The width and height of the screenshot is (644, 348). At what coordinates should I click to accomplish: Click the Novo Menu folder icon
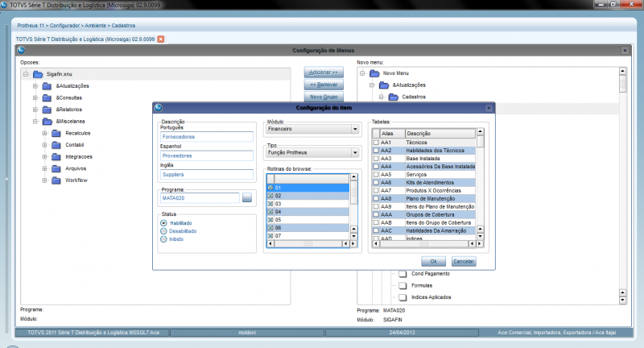(374, 73)
